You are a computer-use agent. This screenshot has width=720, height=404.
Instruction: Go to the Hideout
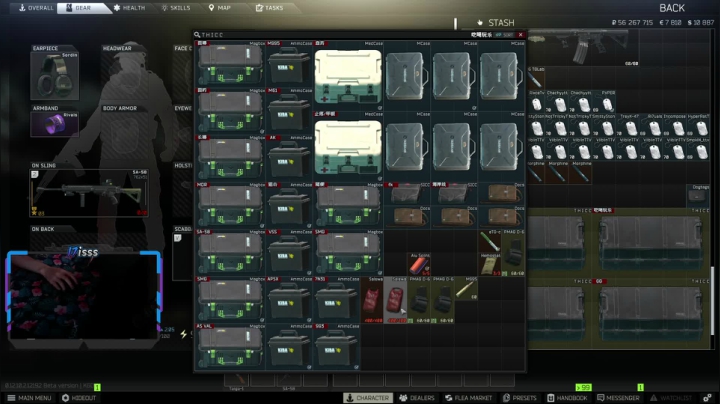click(79, 398)
